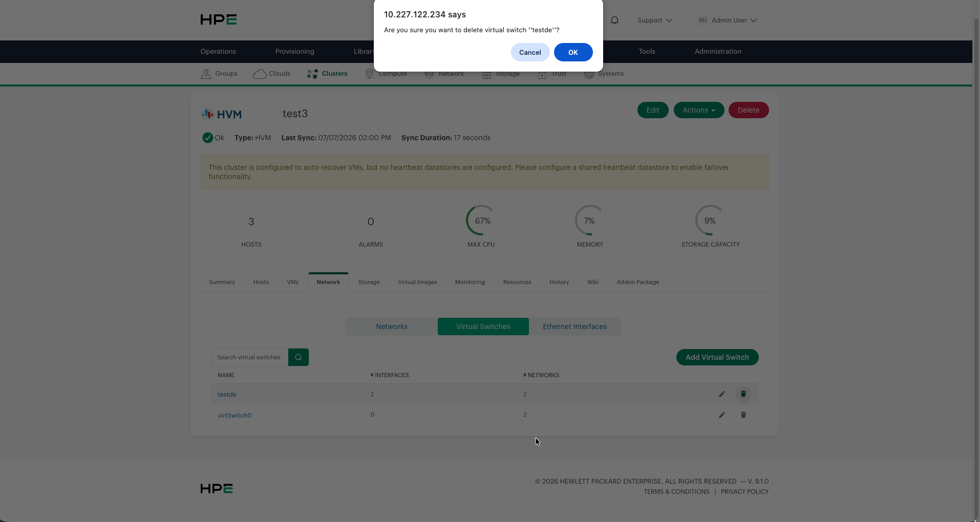The height and width of the screenshot is (522, 980).
Task: Delete virtSwitch0 with the trash icon
Action: [743, 415]
